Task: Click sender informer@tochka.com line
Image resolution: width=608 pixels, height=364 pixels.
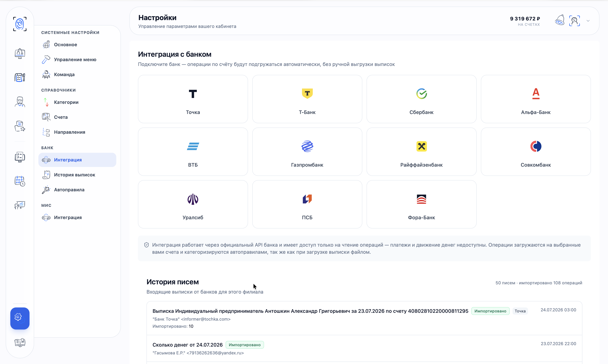Action: point(191,319)
